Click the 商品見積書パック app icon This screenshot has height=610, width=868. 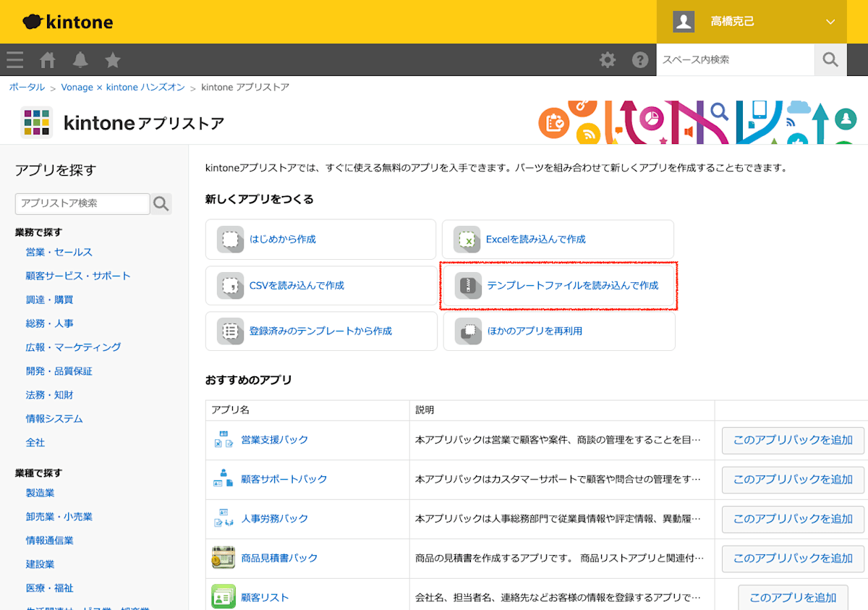pos(224,558)
